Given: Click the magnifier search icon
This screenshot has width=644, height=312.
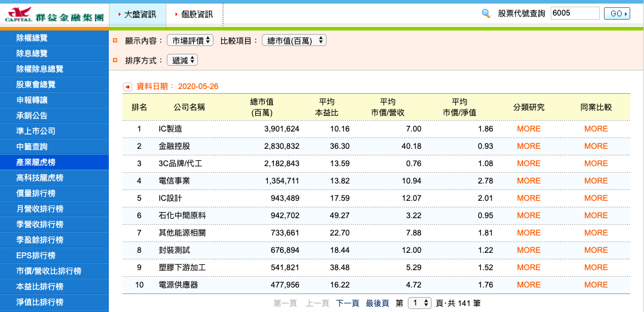Looking at the screenshot, I should pyautogui.click(x=486, y=14).
